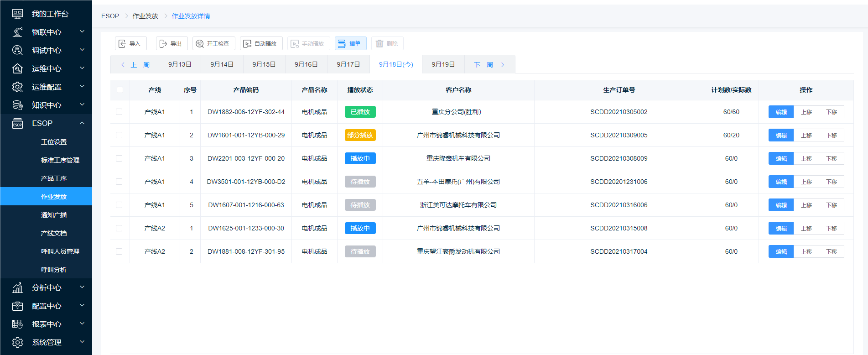
Task: Open 通知广播 in the ESOP submenu
Action: pyautogui.click(x=54, y=215)
